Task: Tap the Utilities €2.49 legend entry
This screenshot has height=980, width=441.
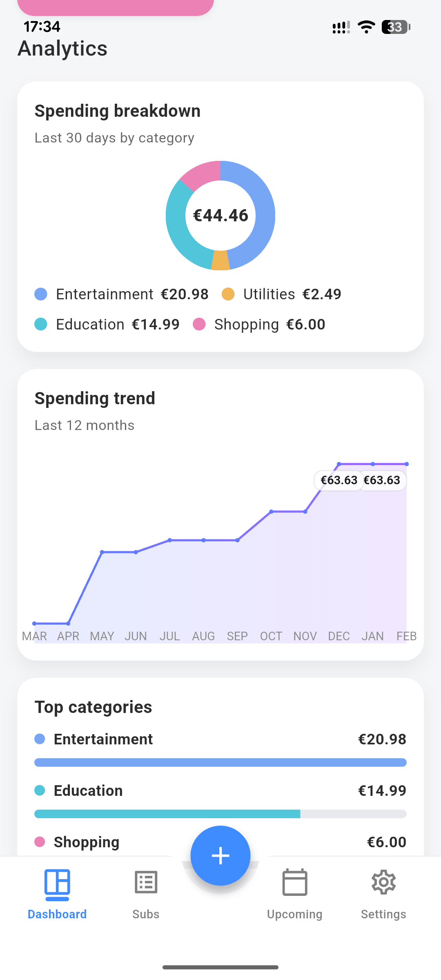Action: tap(282, 294)
